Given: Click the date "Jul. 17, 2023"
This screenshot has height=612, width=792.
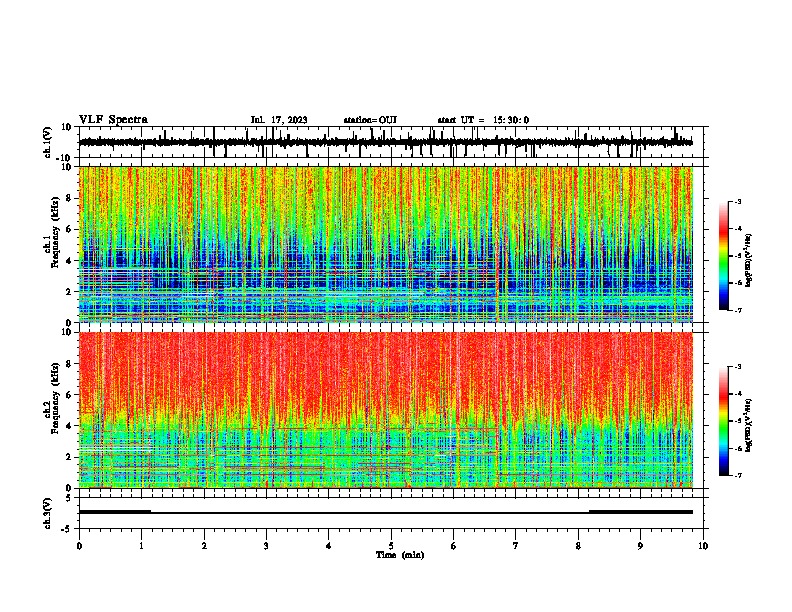Looking at the screenshot, I should tap(279, 120).
